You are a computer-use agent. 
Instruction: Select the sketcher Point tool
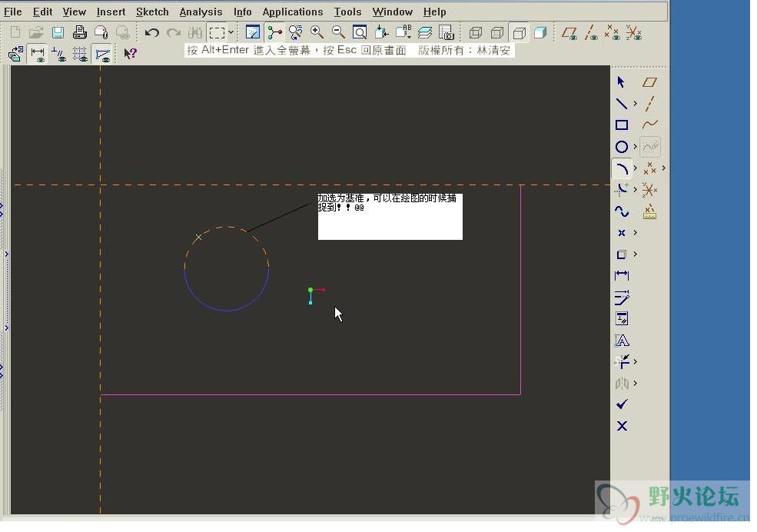(621, 233)
